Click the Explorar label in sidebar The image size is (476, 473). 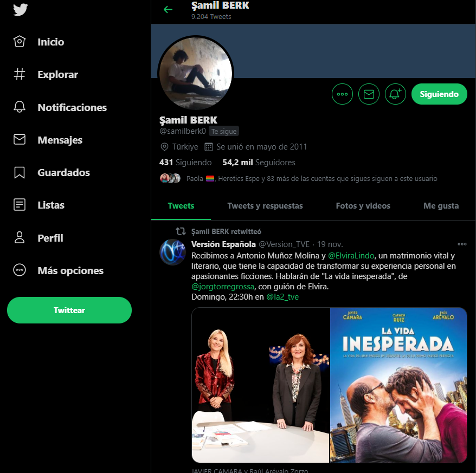click(57, 74)
